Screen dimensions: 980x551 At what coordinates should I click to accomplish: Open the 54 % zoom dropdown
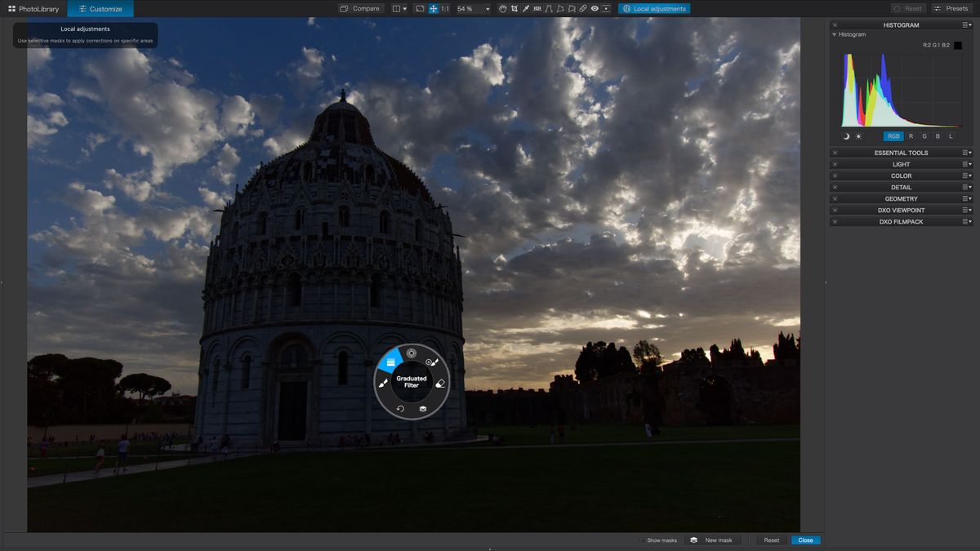pos(474,8)
